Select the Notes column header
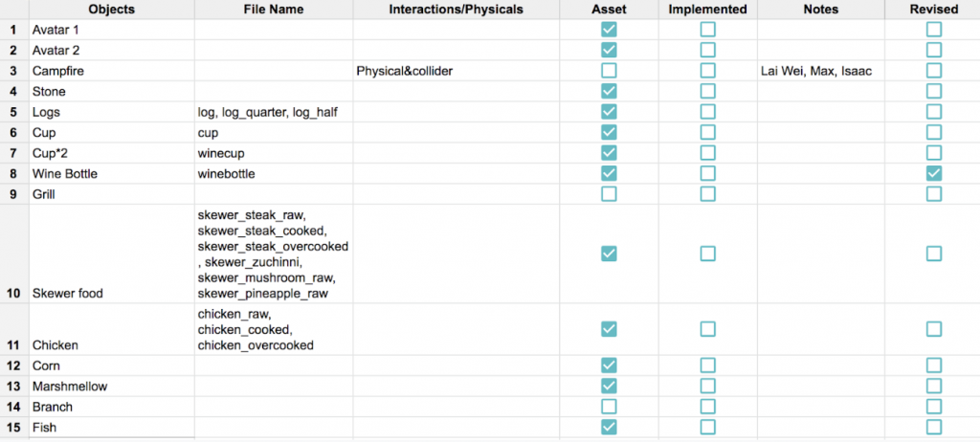 821,10
